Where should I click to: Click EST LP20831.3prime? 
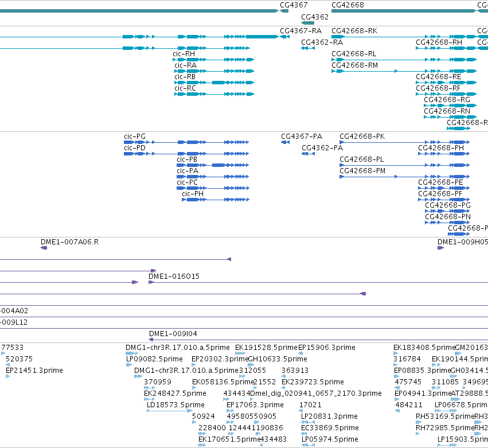coord(329,416)
